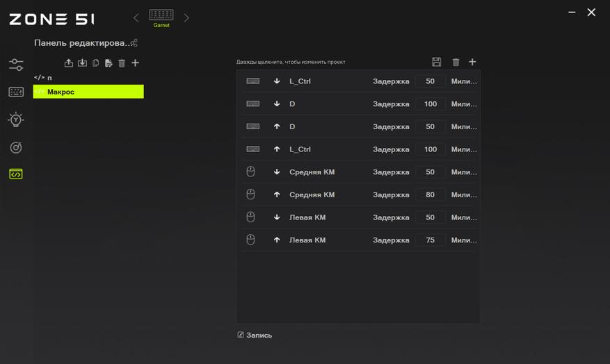Screen dimensions: 610x364
Task: Click mouse icon in first Средняя КМ row
Action: pyautogui.click(x=250, y=172)
